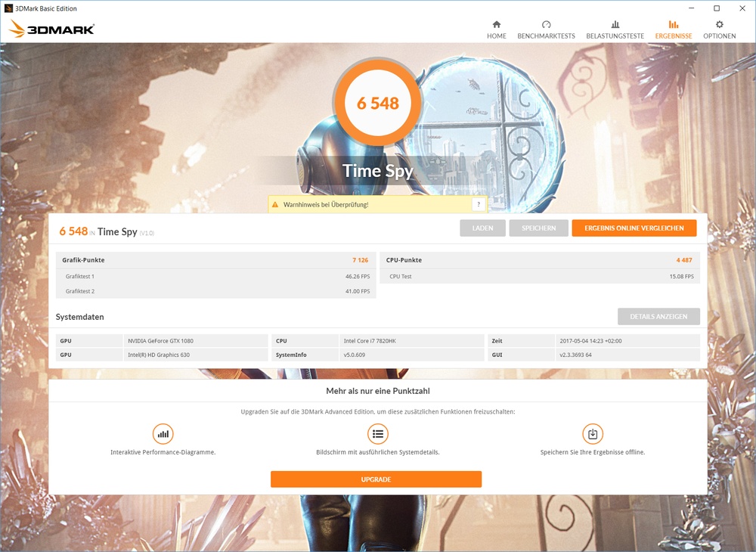Click the save results offline icon
Image resolution: width=756 pixels, height=552 pixels.
pyautogui.click(x=593, y=434)
